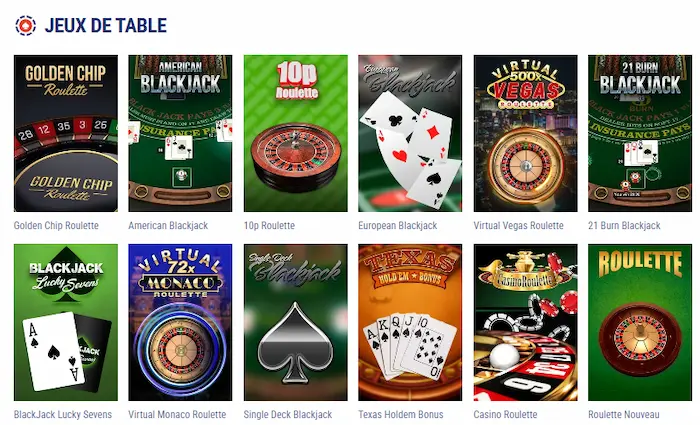Launch the Casino Roulette game tile
The height and width of the screenshot is (425, 700).
525,322
